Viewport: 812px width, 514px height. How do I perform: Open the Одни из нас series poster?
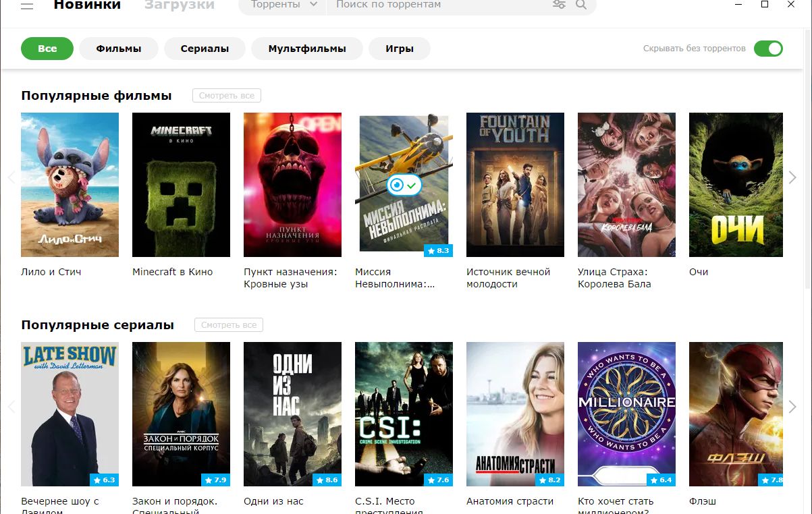coord(293,414)
